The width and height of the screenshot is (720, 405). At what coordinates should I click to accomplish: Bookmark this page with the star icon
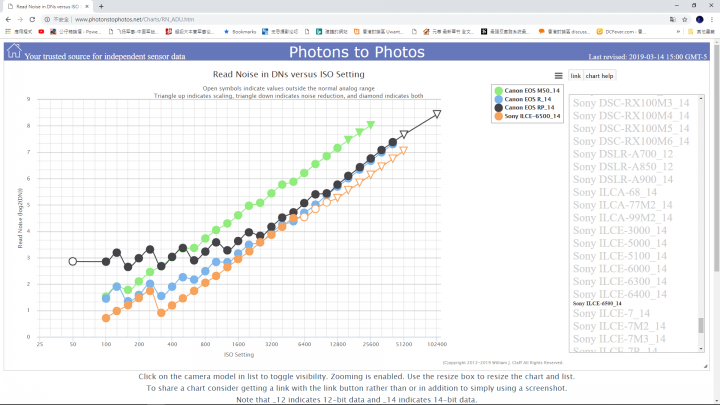(685, 19)
